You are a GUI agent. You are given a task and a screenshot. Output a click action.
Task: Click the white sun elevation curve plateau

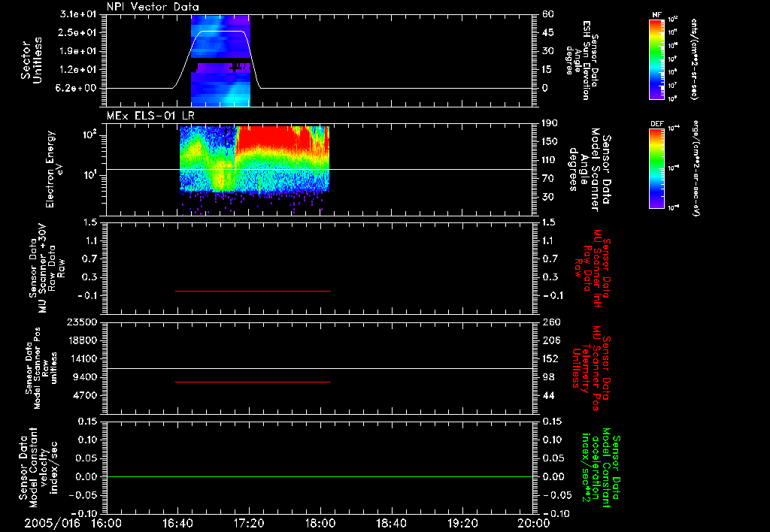coord(221,32)
